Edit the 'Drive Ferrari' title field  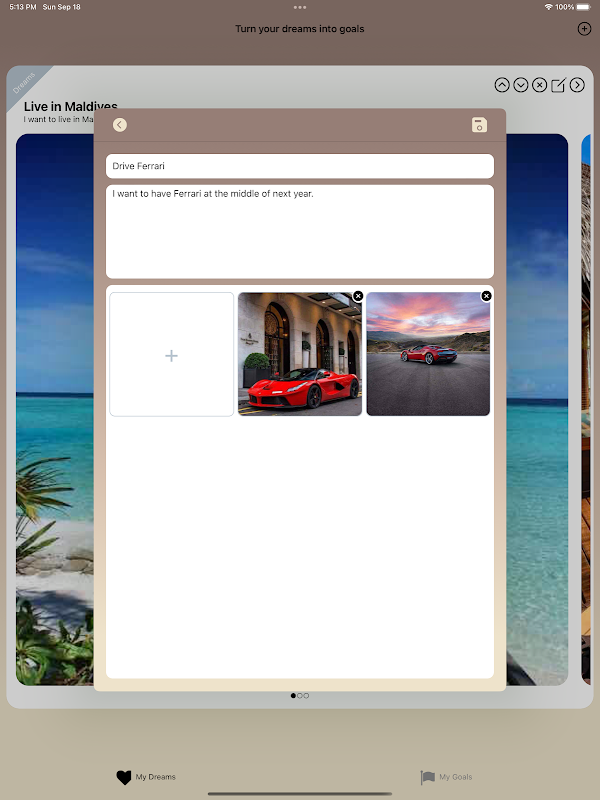[x=300, y=166]
